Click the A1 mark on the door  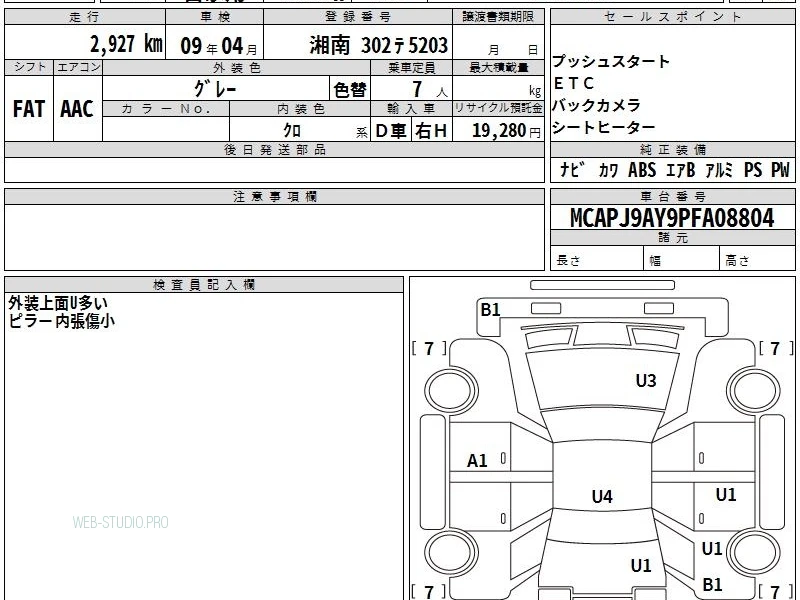(477, 461)
